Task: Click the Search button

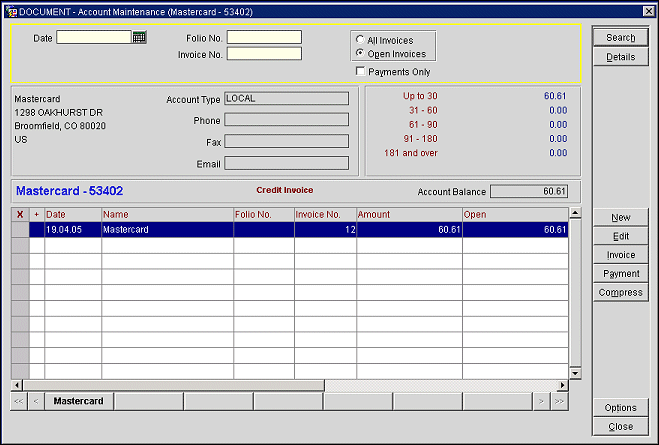Action: pos(620,38)
